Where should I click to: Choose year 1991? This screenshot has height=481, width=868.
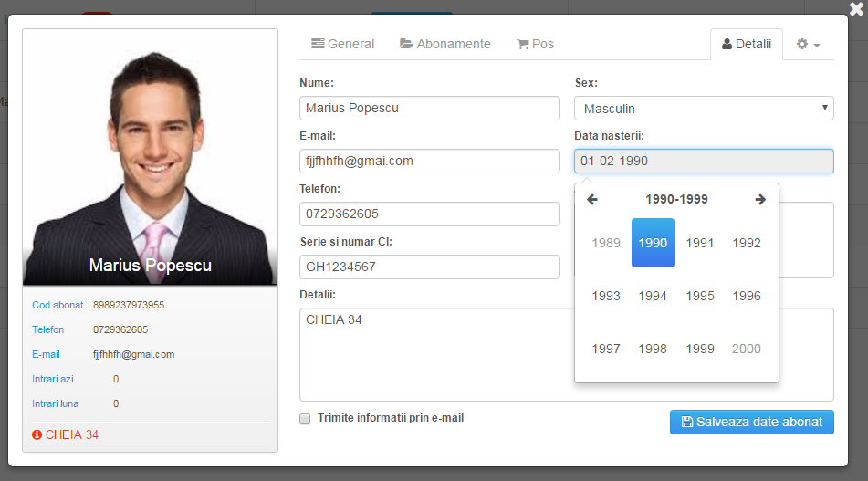coord(700,243)
